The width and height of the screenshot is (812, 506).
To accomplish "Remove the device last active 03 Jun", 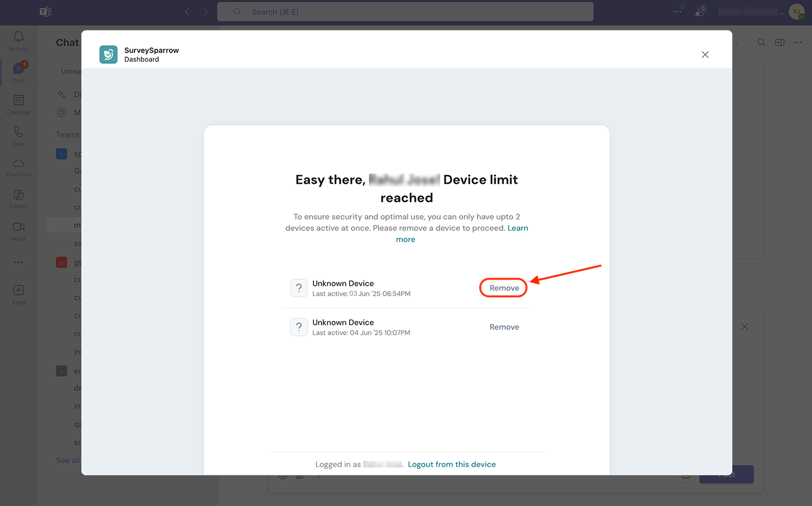I will (503, 288).
